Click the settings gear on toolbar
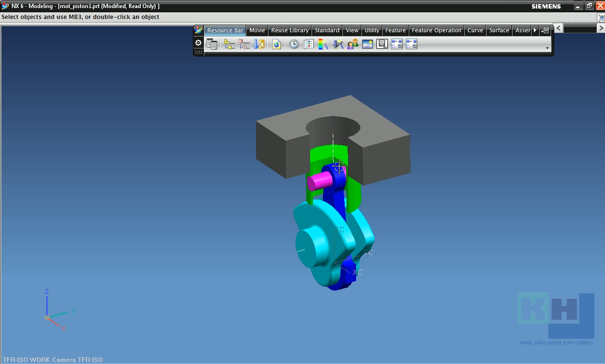This screenshot has height=364, width=605. pos(198,43)
